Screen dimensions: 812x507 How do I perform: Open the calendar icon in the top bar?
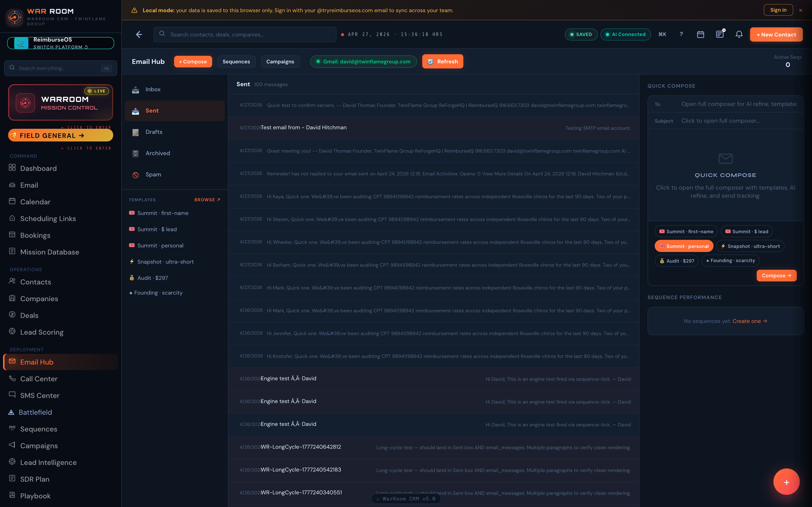point(700,34)
